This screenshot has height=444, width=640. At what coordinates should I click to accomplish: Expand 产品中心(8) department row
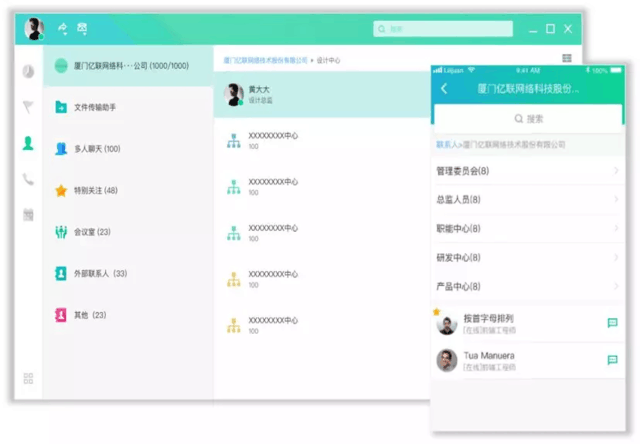[x=526, y=287]
